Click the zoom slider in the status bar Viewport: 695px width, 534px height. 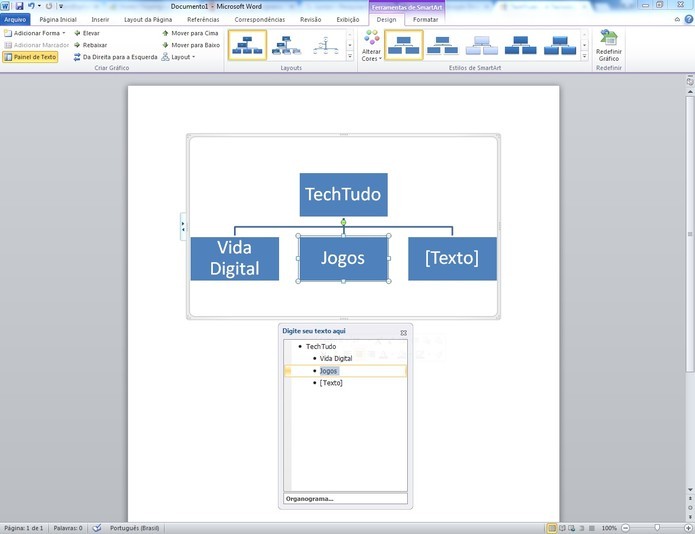click(x=657, y=527)
